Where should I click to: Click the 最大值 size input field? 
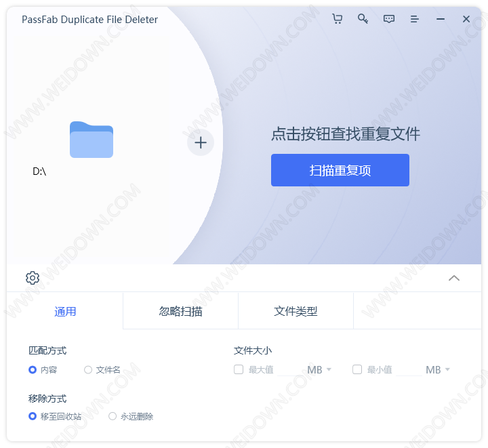click(290, 370)
